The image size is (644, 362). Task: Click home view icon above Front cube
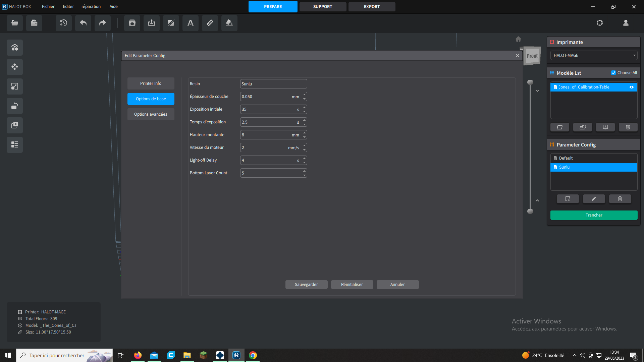(x=518, y=39)
